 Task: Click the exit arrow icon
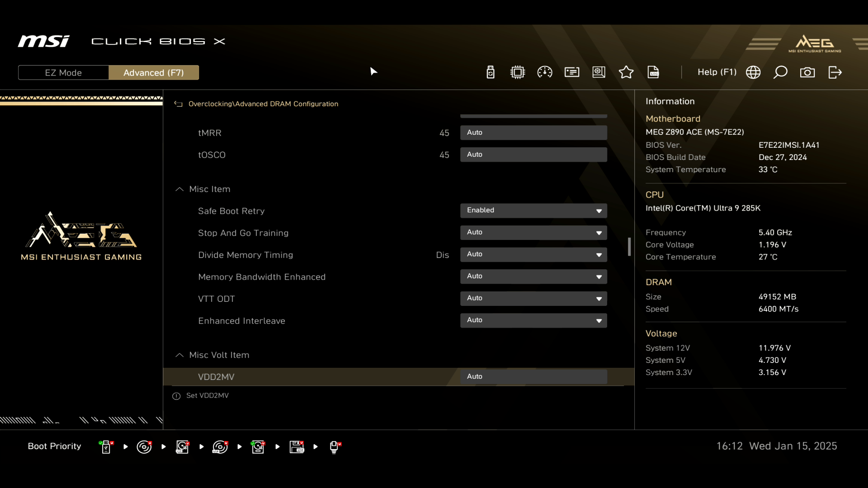click(x=835, y=72)
